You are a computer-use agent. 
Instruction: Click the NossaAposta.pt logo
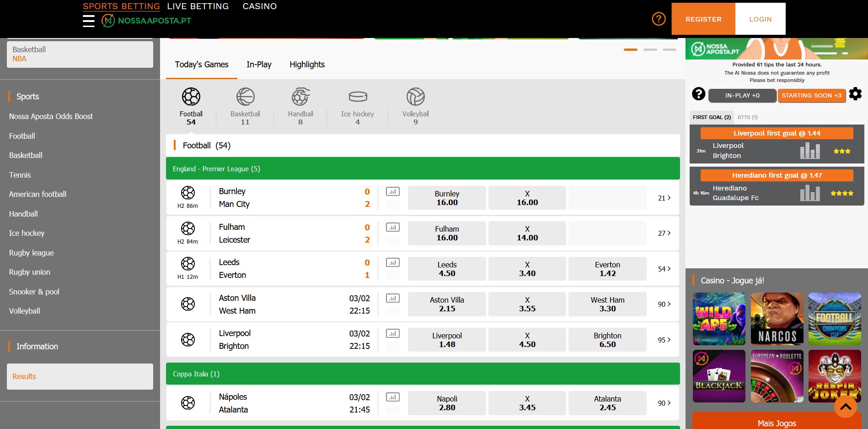pyautogui.click(x=146, y=21)
